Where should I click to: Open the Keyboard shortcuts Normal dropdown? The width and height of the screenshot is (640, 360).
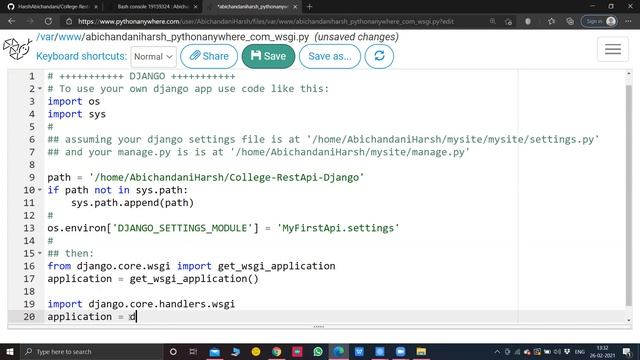click(153, 56)
